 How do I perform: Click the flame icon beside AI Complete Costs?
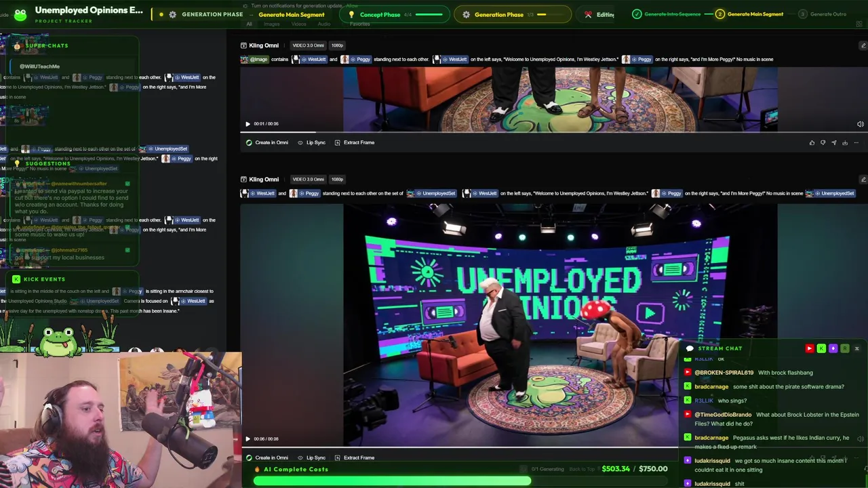coord(258,469)
